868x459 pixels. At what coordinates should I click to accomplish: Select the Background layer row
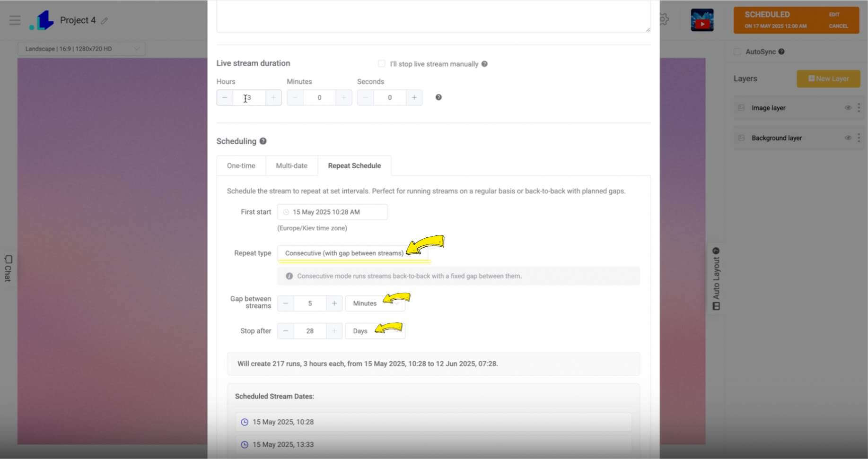click(799, 138)
